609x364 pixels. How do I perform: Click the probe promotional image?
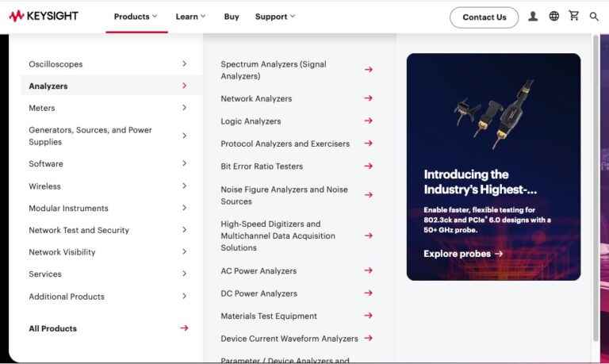tap(492, 111)
